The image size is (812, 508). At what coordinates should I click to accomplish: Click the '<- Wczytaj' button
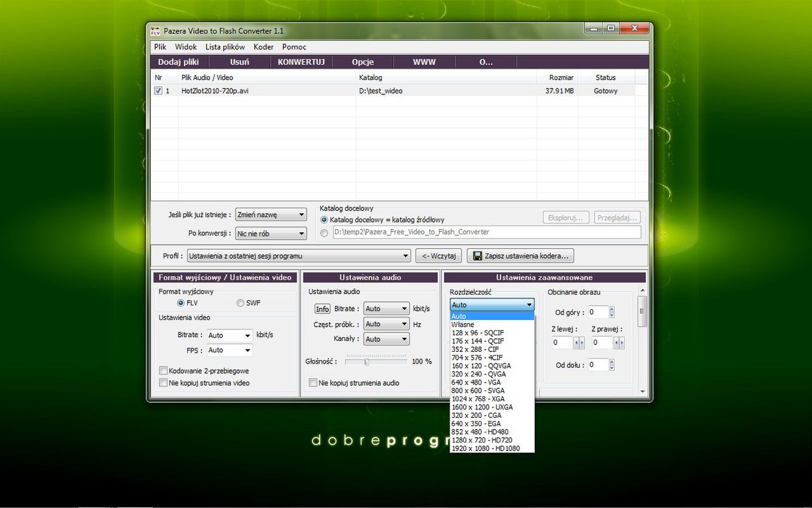pos(438,256)
